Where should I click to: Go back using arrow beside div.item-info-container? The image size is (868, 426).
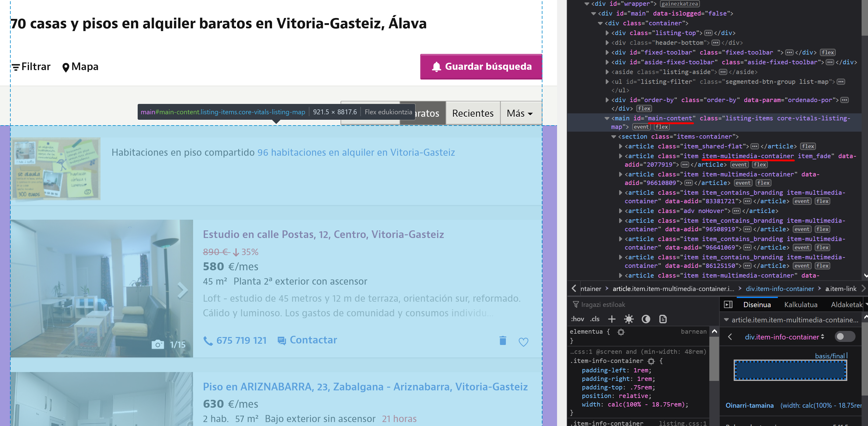(x=730, y=337)
